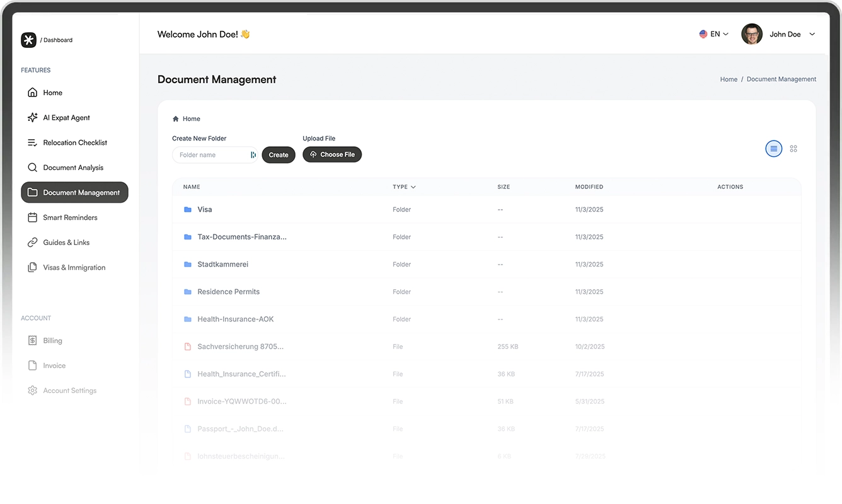Open Guides & Links in the sidebar

(74, 243)
